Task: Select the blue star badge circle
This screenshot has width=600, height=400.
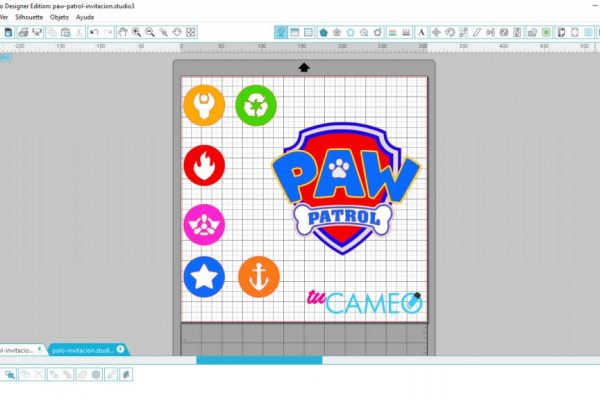Action: coord(204,277)
